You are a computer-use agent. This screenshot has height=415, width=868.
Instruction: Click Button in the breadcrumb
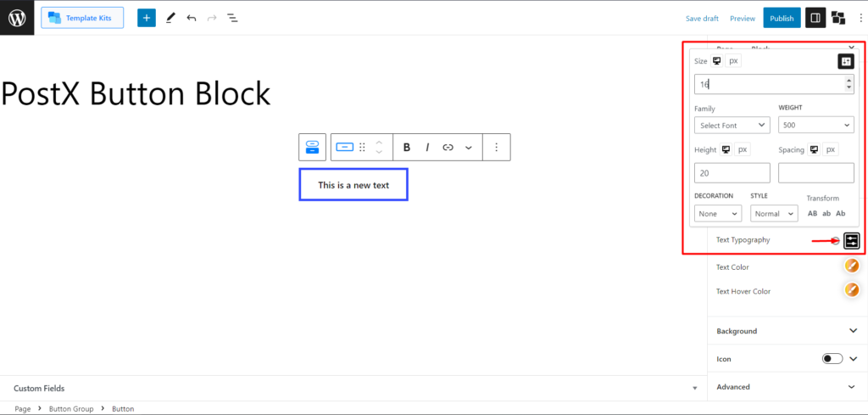(123, 409)
